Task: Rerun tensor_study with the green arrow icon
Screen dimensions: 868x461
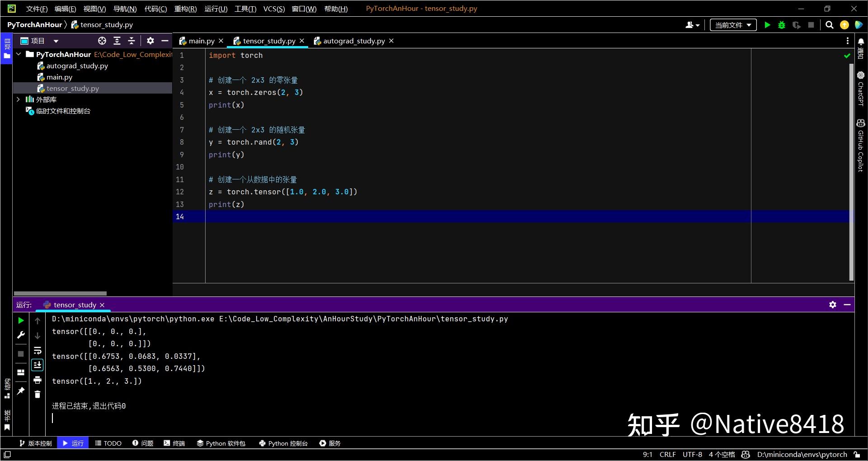Action: (20, 320)
